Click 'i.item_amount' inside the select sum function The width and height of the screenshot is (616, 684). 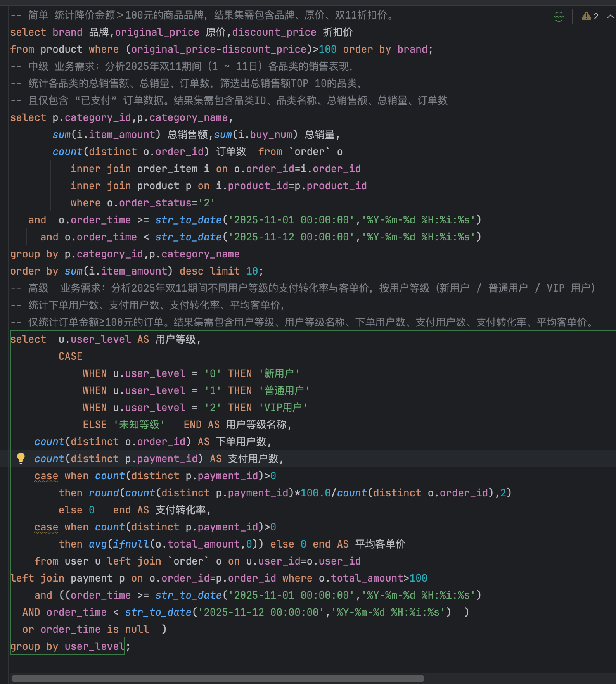tap(116, 135)
